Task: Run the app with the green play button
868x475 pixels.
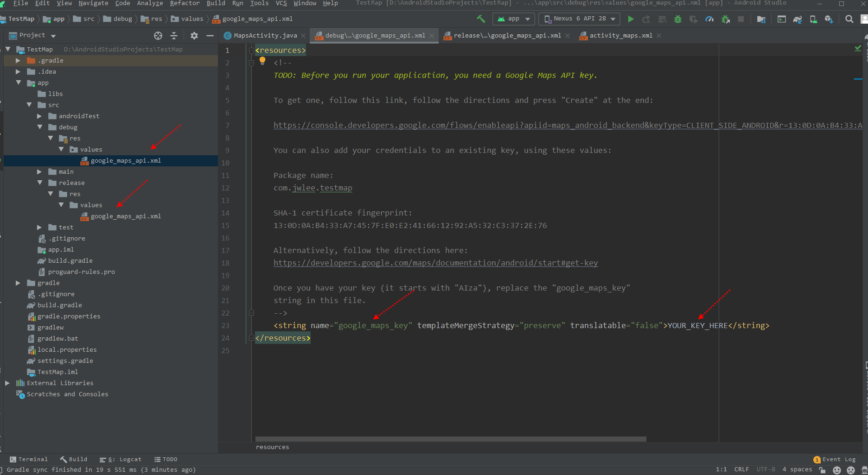Action: tap(631, 19)
